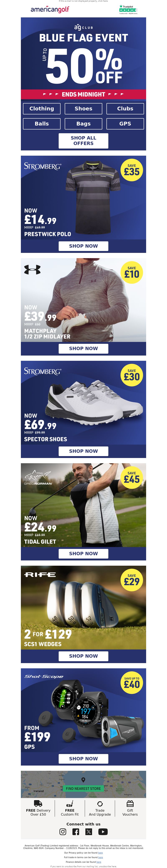Screen dimensions: 167x868
Task: Select the Shoes category
Action: click(83, 109)
